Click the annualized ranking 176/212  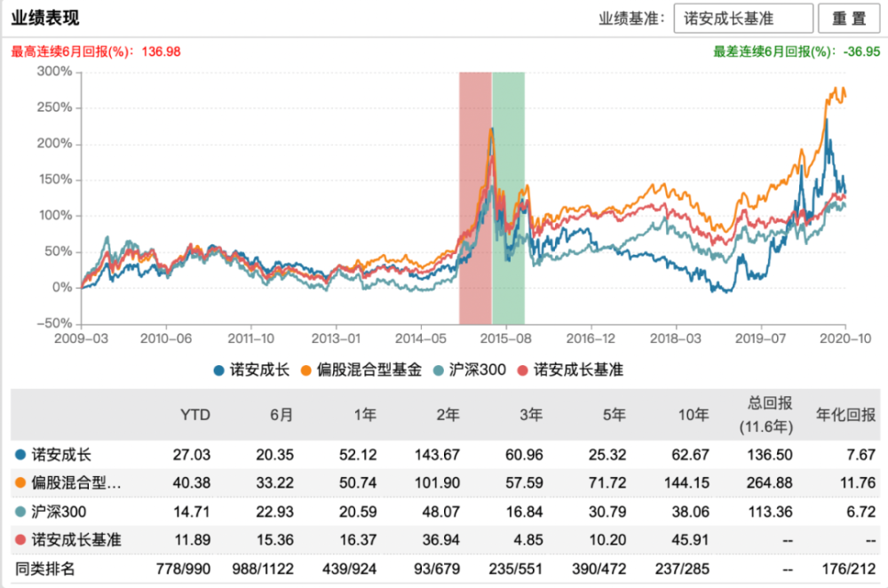(x=849, y=568)
